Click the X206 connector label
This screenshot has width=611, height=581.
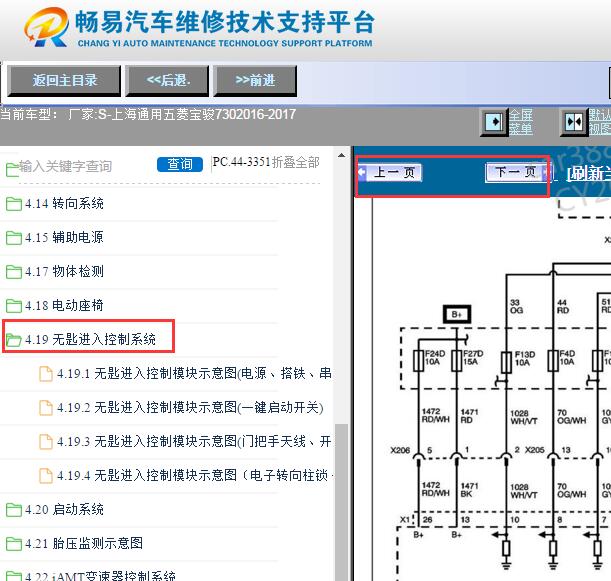[400, 450]
